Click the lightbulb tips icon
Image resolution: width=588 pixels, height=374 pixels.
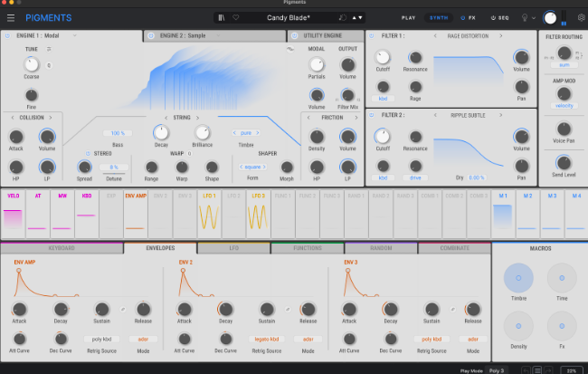524,17
